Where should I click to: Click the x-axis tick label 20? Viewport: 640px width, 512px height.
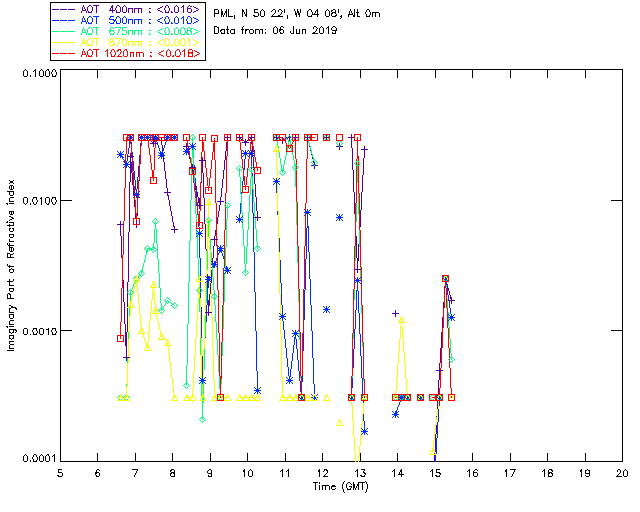[x=622, y=472]
